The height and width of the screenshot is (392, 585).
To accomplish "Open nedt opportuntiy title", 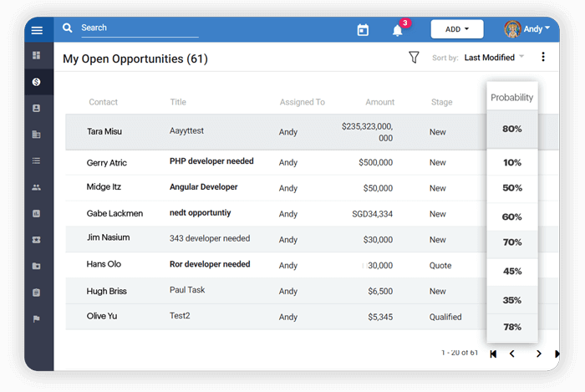I will pyautogui.click(x=200, y=213).
